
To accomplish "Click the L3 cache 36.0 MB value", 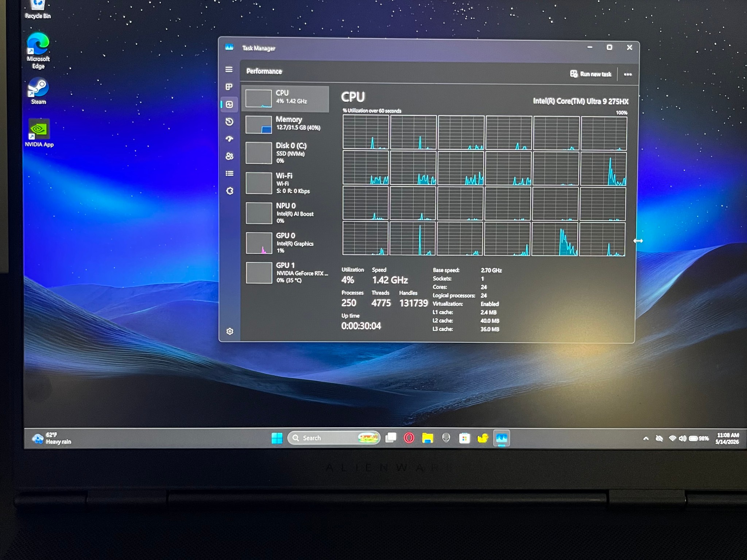I will click(489, 329).
